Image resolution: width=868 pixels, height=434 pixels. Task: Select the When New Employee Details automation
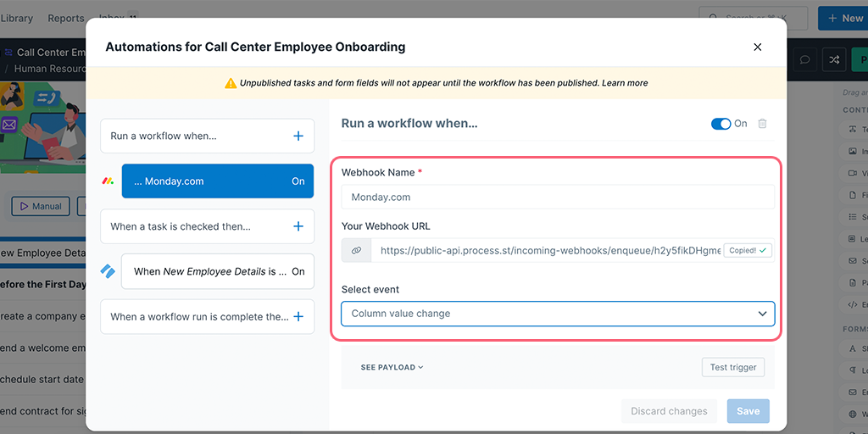[217, 271]
